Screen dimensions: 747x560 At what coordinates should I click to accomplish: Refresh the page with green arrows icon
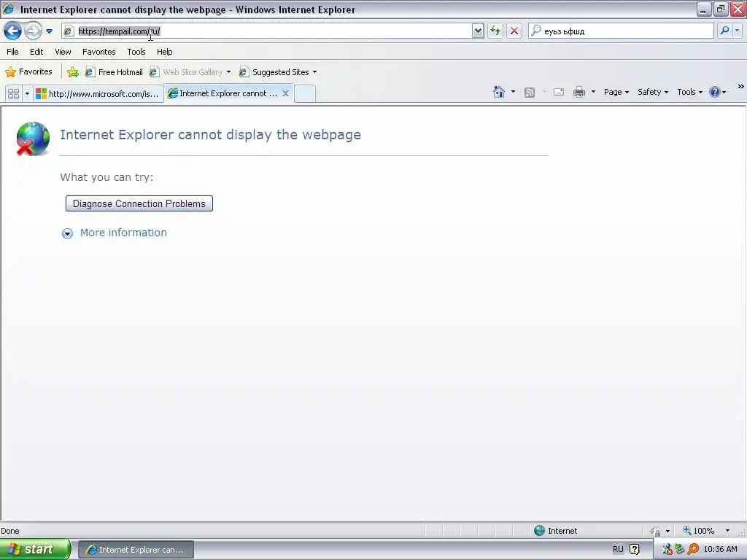click(495, 31)
